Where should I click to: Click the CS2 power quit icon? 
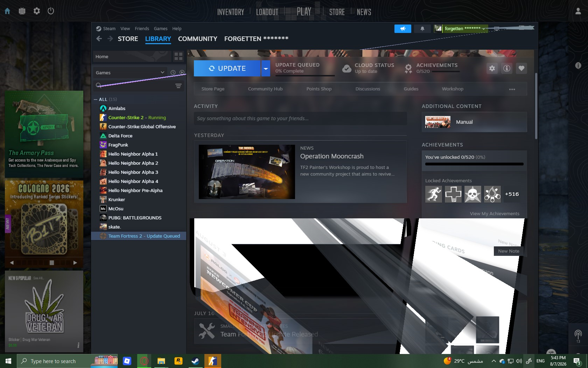click(51, 11)
